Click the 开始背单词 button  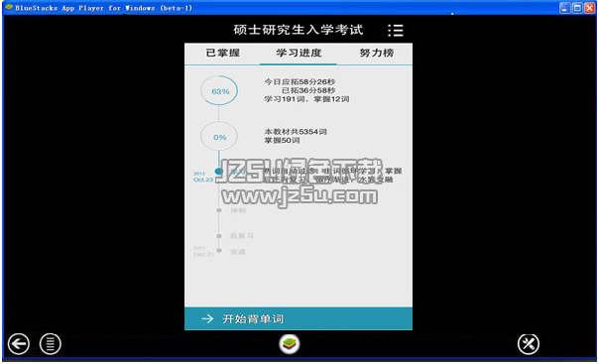coord(299,318)
